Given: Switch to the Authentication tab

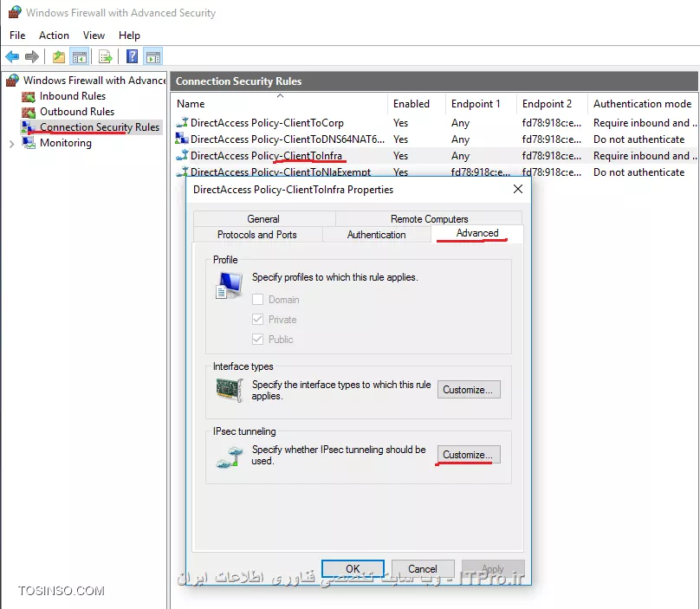Looking at the screenshot, I should tap(377, 235).
